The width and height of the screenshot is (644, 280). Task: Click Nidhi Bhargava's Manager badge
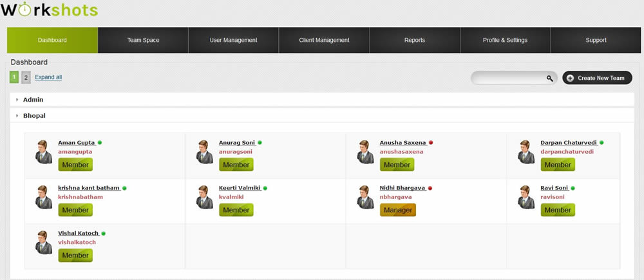coord(397,210)
